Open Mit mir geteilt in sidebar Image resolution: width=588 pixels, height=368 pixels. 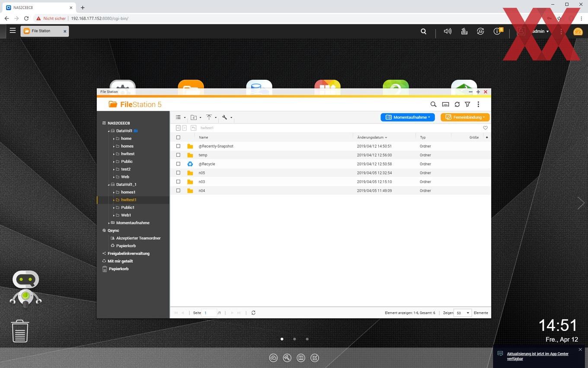pos(120,261)
